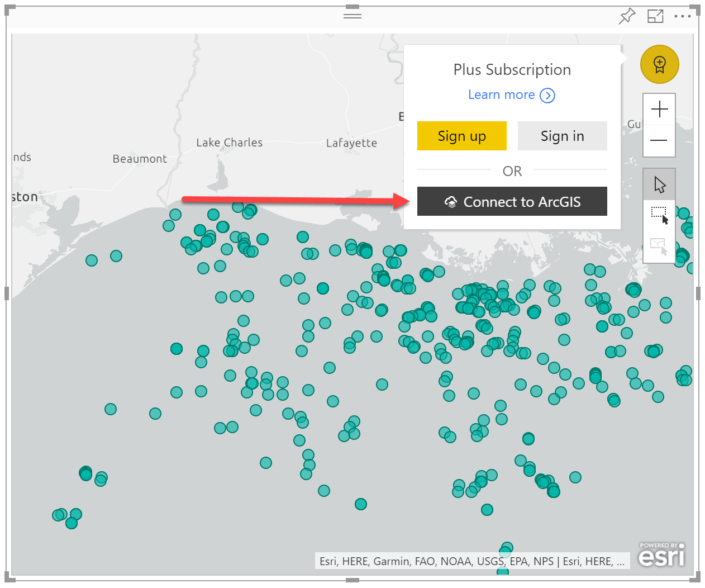
Task: Click the Lafayette city label
Action: [351, 143]
